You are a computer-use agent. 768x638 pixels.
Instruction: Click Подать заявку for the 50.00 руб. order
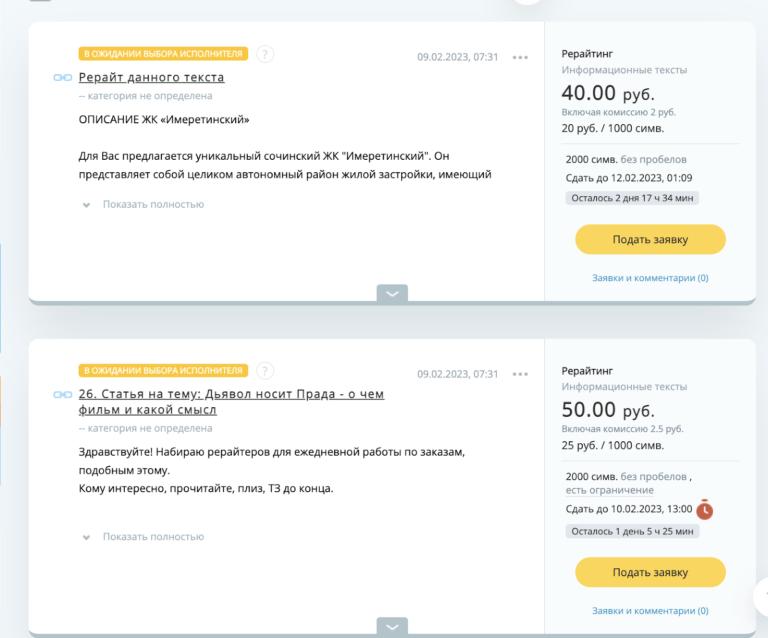(650, 572)
